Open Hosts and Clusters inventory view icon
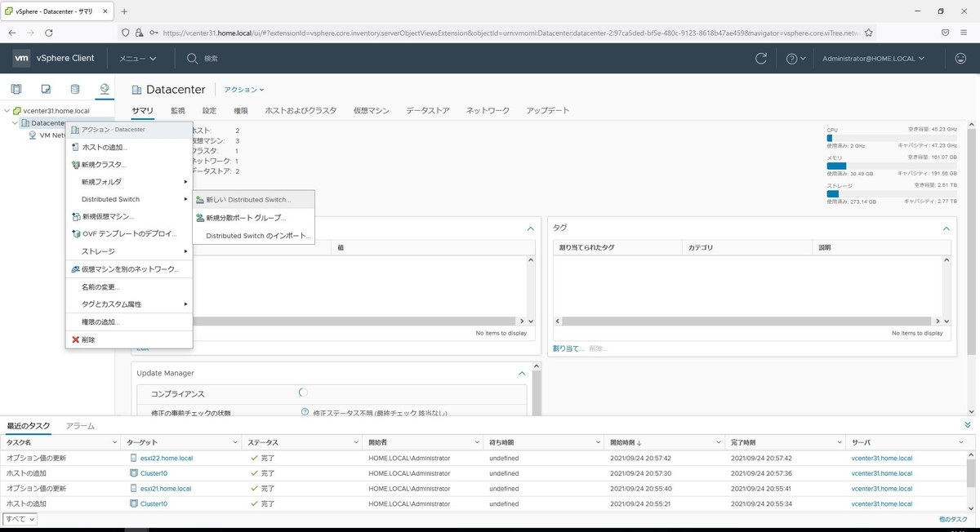The width and height of the screenshot is (980, 532). (x=16, y=89)
